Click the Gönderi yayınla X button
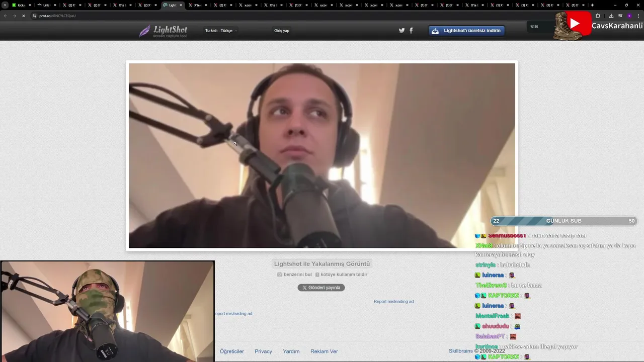 pyautogui.click(x=321, y=288)
